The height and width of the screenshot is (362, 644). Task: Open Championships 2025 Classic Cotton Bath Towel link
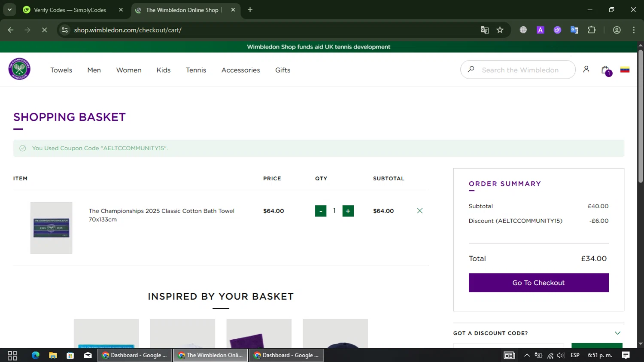[161, 215]
